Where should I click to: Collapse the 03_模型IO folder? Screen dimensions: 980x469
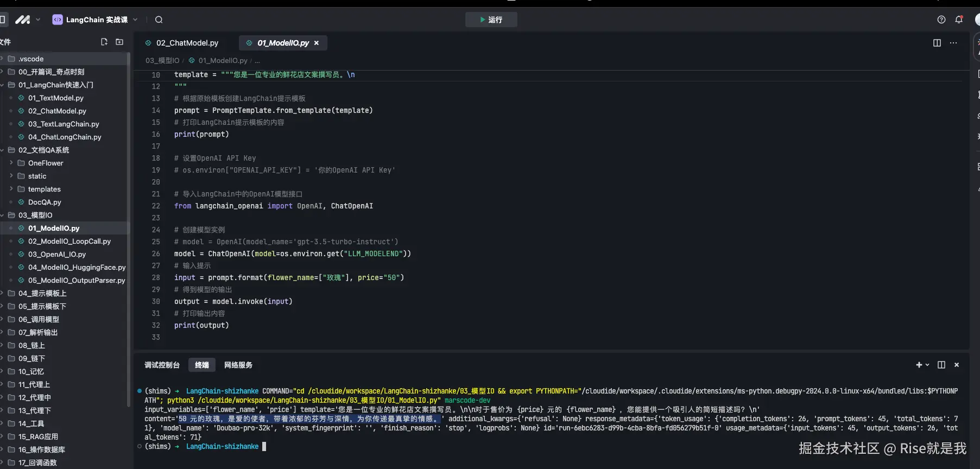pos(35,215)
